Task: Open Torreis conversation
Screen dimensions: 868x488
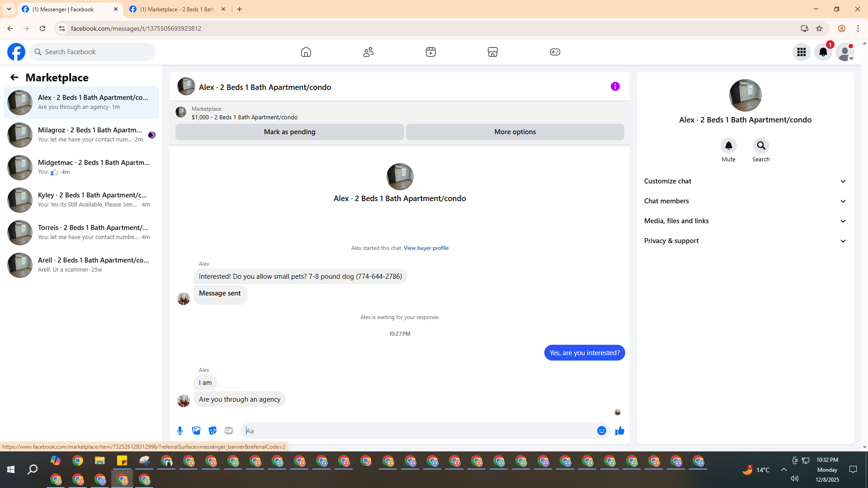Action: (81, 233)
